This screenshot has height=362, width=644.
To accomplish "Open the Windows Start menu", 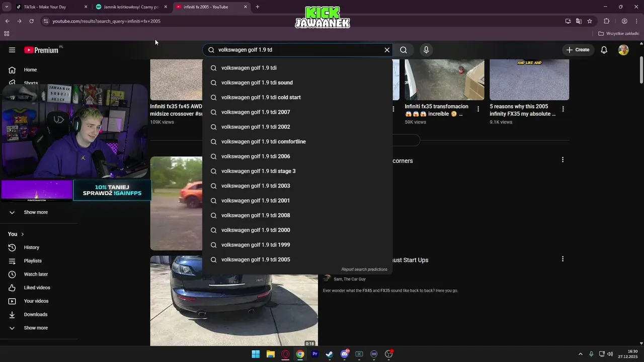I will (256, 354).
